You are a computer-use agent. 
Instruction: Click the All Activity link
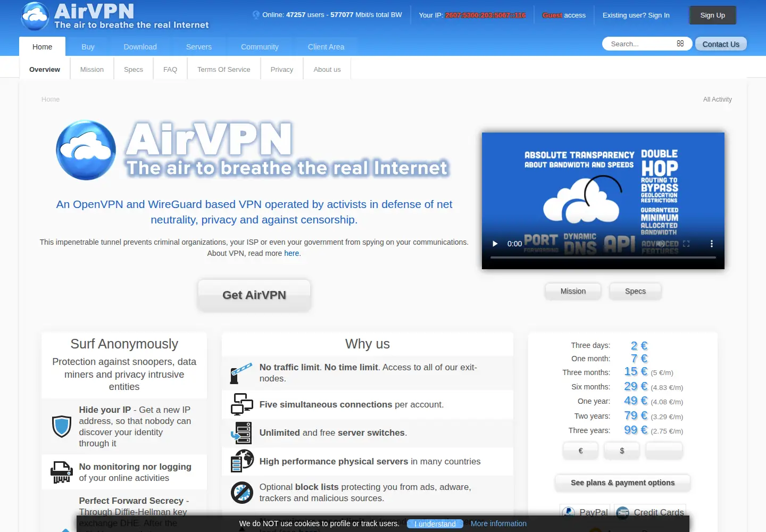click(717, 99)
